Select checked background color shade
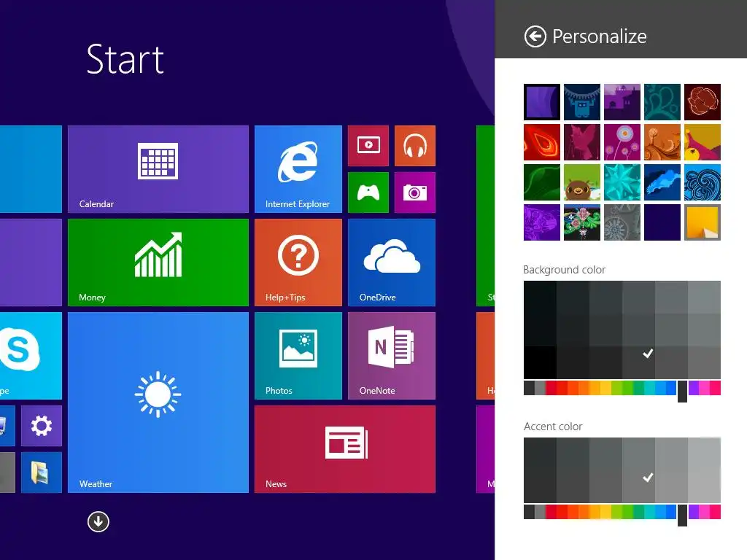The height and width of the screenshot is (560, 747). pos(638,362)
